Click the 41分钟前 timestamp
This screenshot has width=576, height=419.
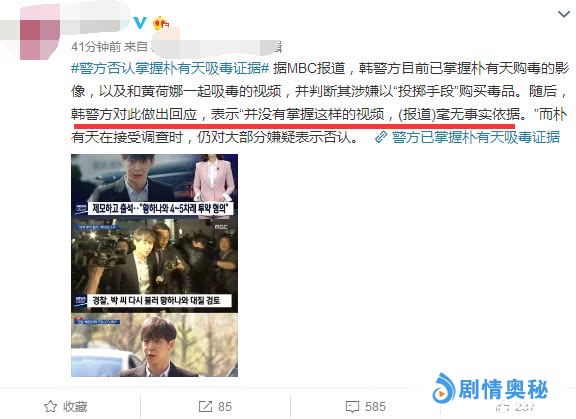click(96, 47)
